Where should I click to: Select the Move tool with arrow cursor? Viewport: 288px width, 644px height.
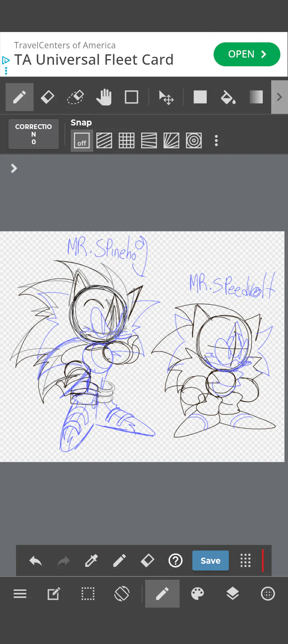point(166,97)
